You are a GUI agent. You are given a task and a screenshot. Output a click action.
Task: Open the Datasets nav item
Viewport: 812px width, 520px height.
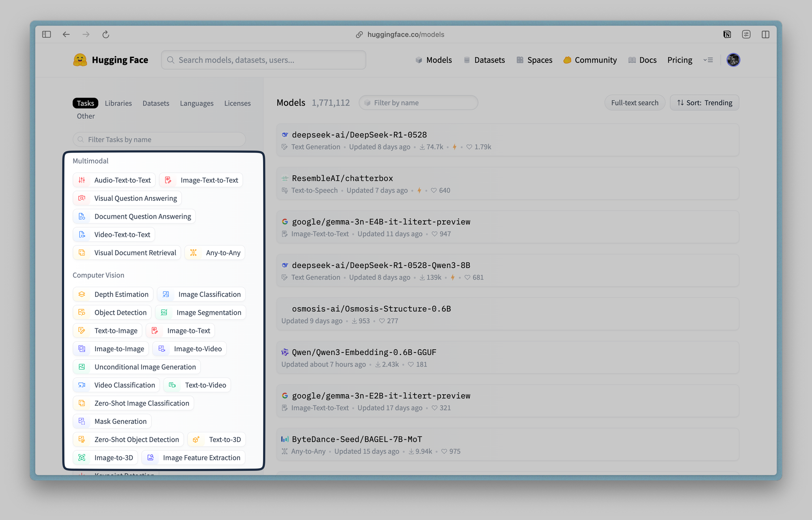tap(484, 60)
